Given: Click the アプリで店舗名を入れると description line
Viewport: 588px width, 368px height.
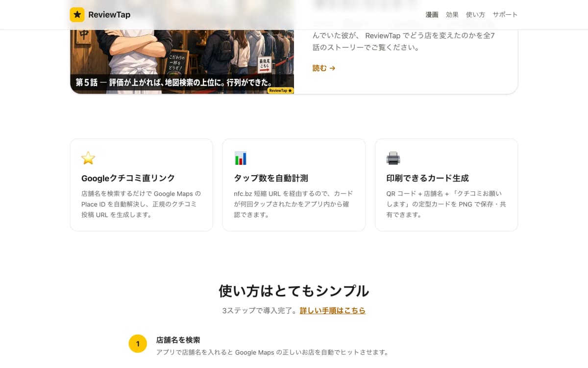Looking at the screenshot, I should (x=272, y=352).
